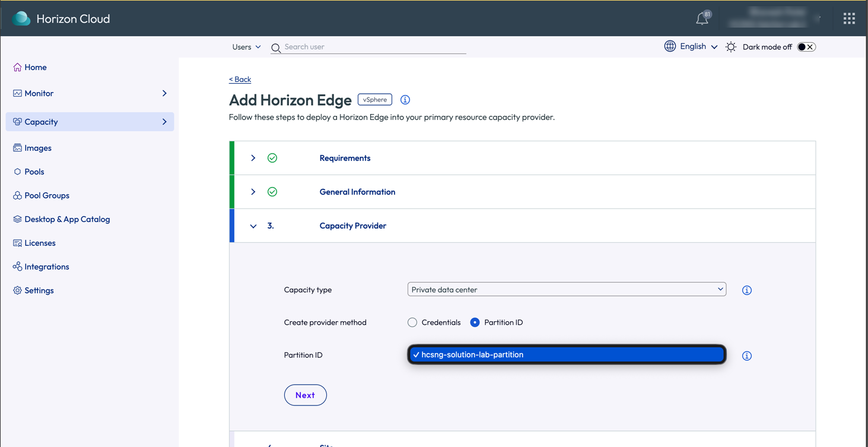Open the English language dropdown
Screen dimensions: 868x447
click(x=699, y=46)
